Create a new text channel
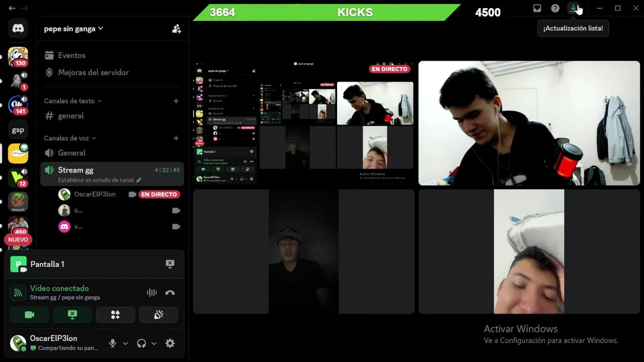 click(176, 101)
